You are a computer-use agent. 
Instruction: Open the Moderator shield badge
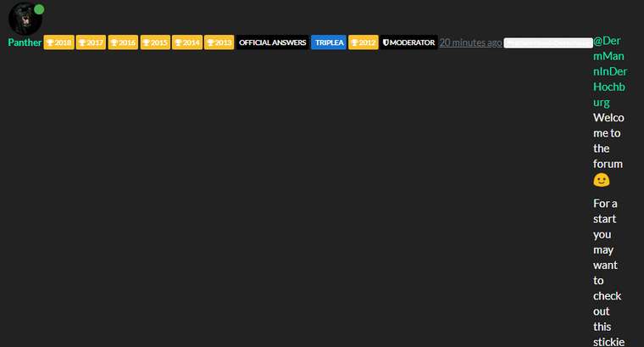coord(409,42)
